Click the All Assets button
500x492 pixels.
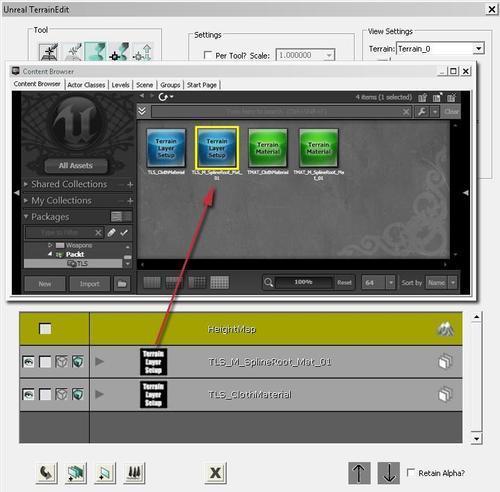[76, 166]
